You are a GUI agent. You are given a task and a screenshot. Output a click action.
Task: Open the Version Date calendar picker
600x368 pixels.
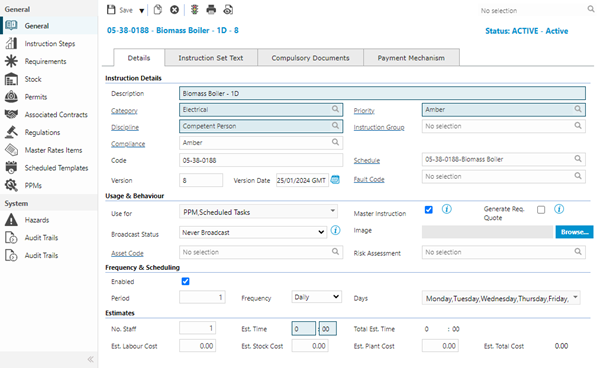coord(335,180)
